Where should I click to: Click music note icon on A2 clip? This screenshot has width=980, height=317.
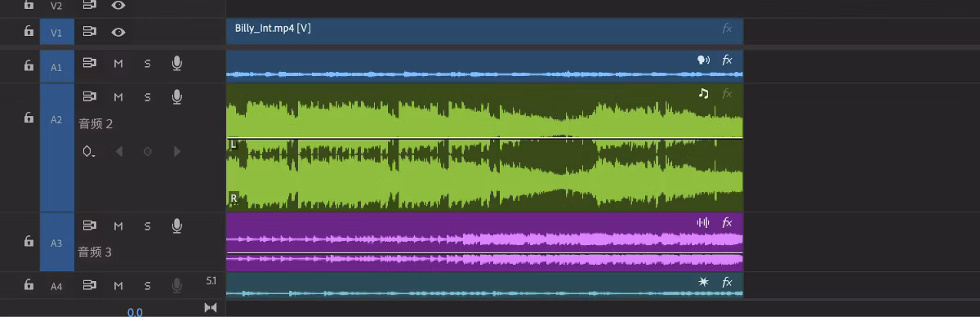pyautogui.click(x=703, y=93)
